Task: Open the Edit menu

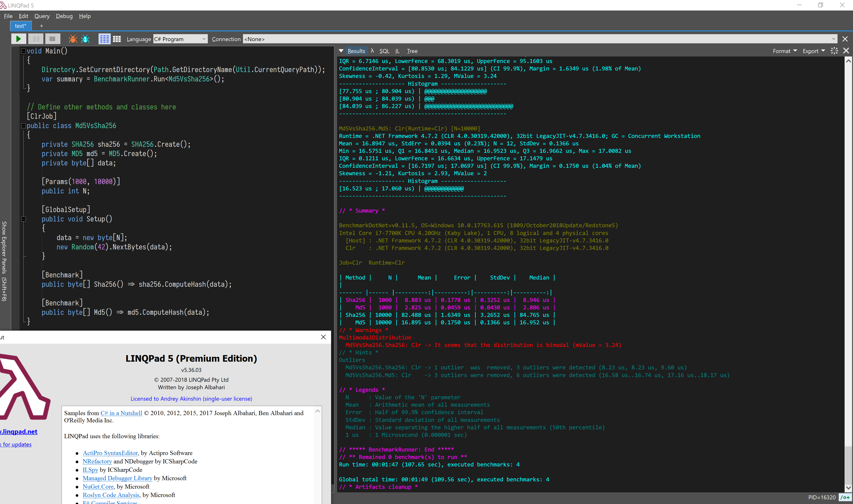Action: [23, 16]
